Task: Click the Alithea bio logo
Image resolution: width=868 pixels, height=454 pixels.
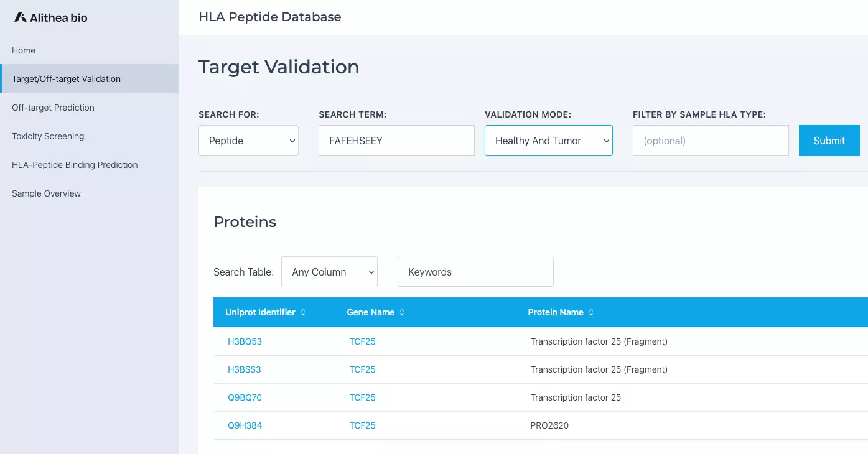Action: tap(50, 17)
